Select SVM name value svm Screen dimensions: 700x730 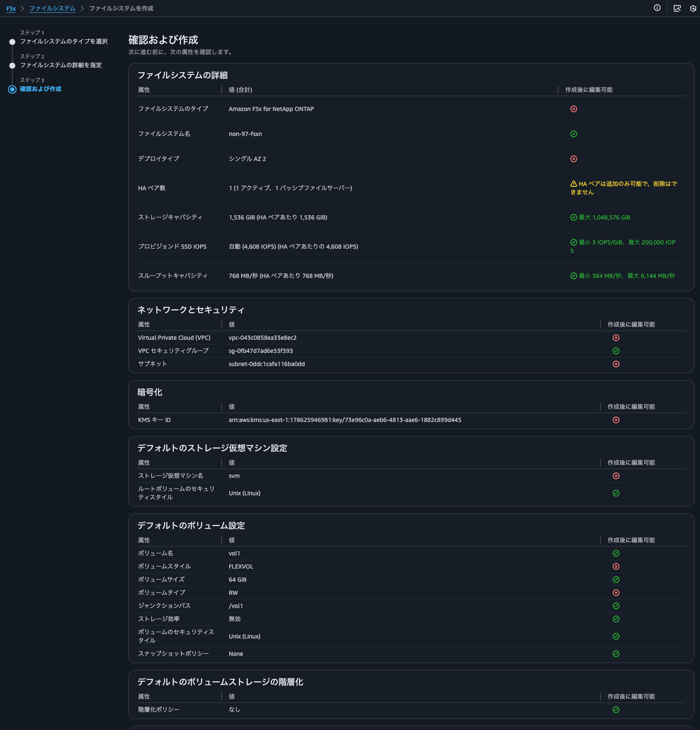(x=234, y=476)
